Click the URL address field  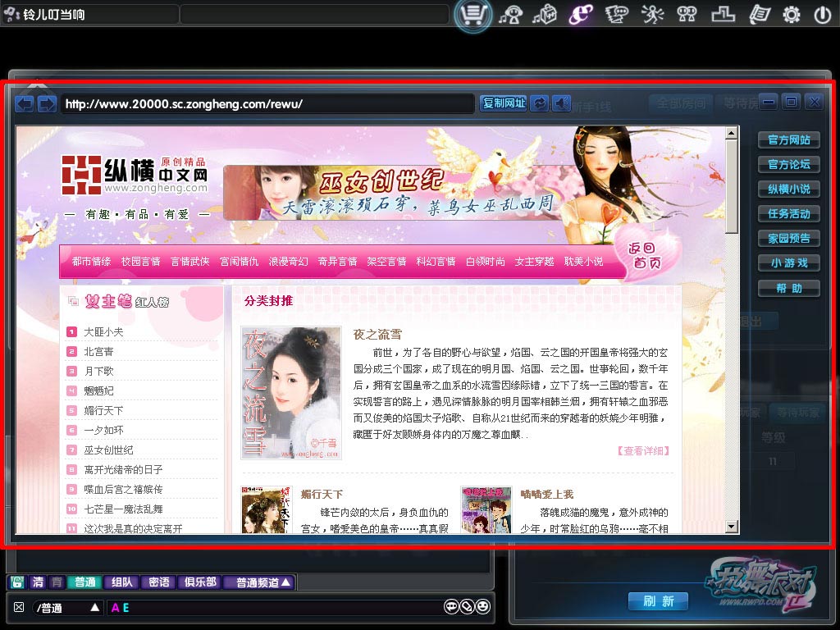pos(268,104)
